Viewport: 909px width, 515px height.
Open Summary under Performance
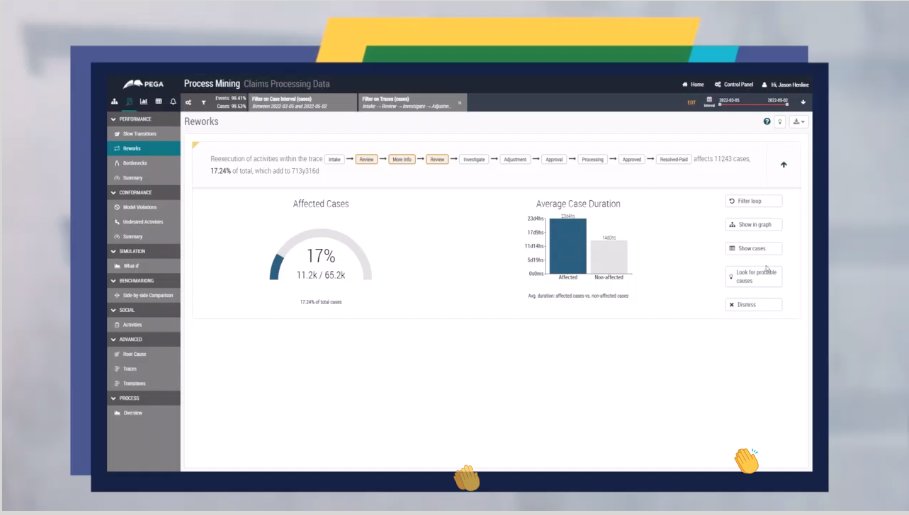144,178
